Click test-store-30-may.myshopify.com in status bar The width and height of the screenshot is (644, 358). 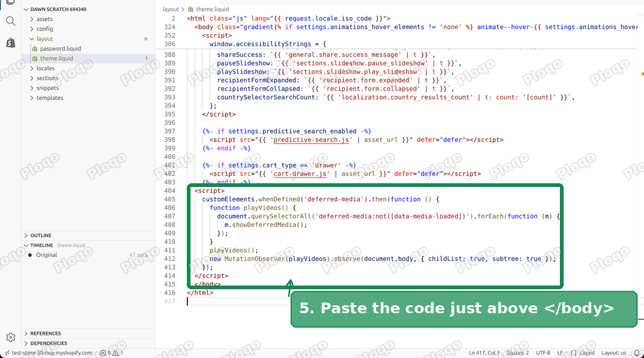[x=52, y=353]
